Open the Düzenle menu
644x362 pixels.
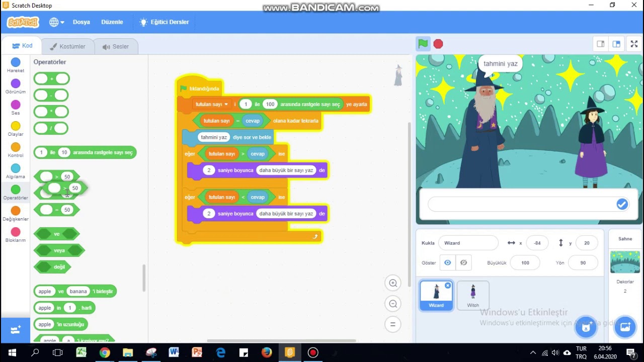tap(112, 22)
